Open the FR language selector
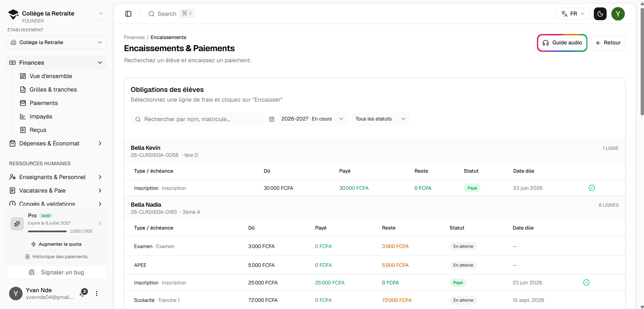 coord(573,14)
